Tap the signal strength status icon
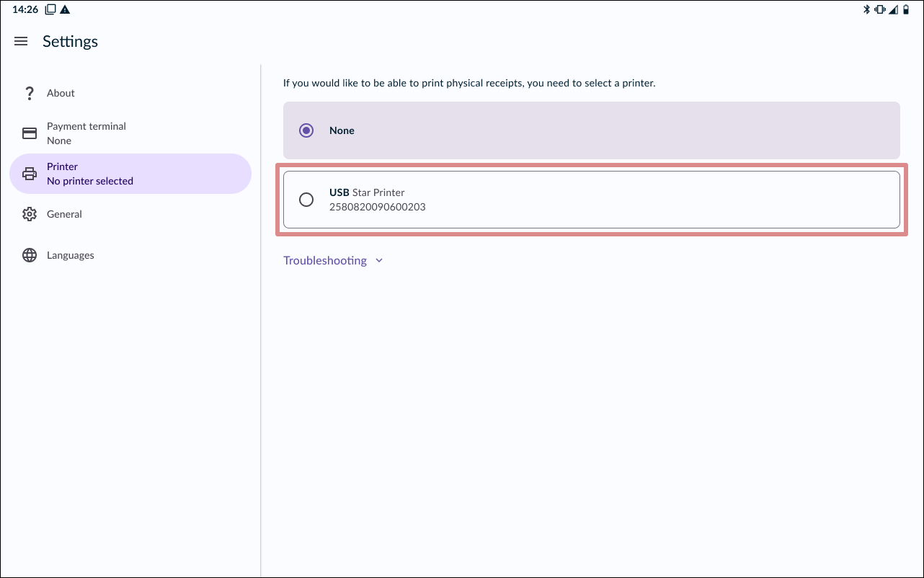The width and height of the screenshot is (924, 578). point(893,9)
